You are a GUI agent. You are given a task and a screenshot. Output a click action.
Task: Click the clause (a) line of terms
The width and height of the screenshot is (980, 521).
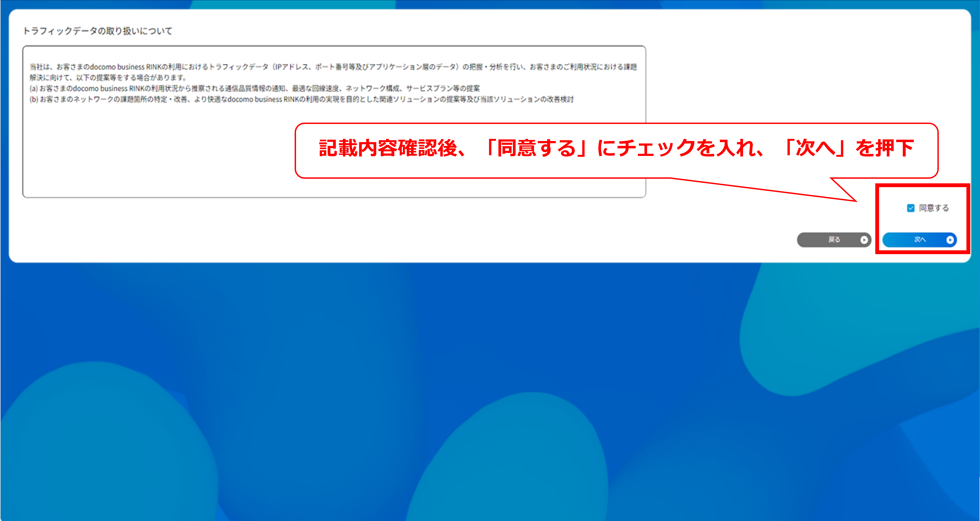[x=254, y=89]
